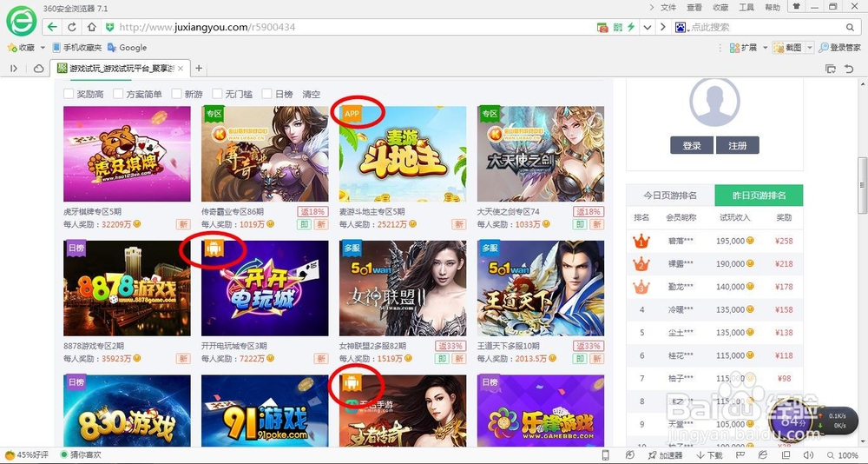Toggle the sound speaker icon in status bar

810,455
